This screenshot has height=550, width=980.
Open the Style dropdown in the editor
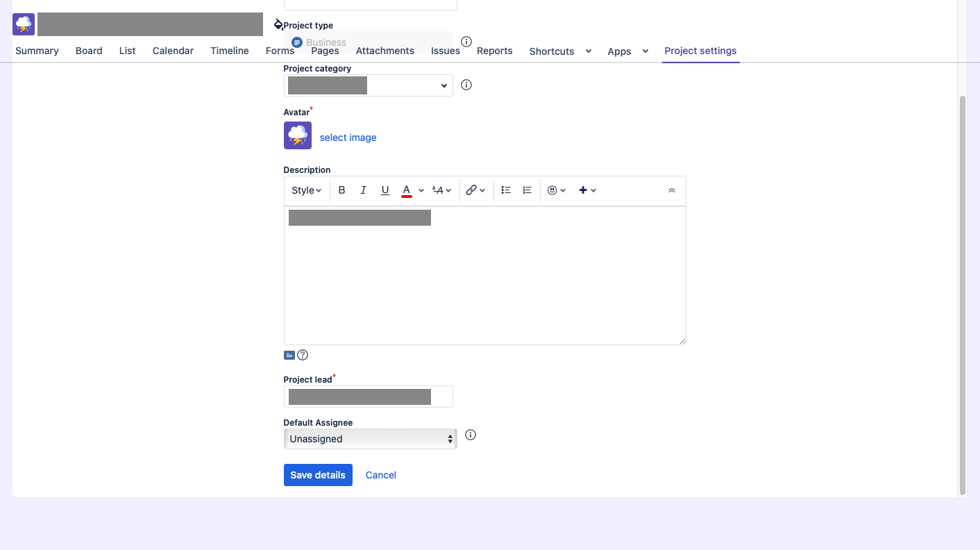pyautogui.click(x=305, y=190)
